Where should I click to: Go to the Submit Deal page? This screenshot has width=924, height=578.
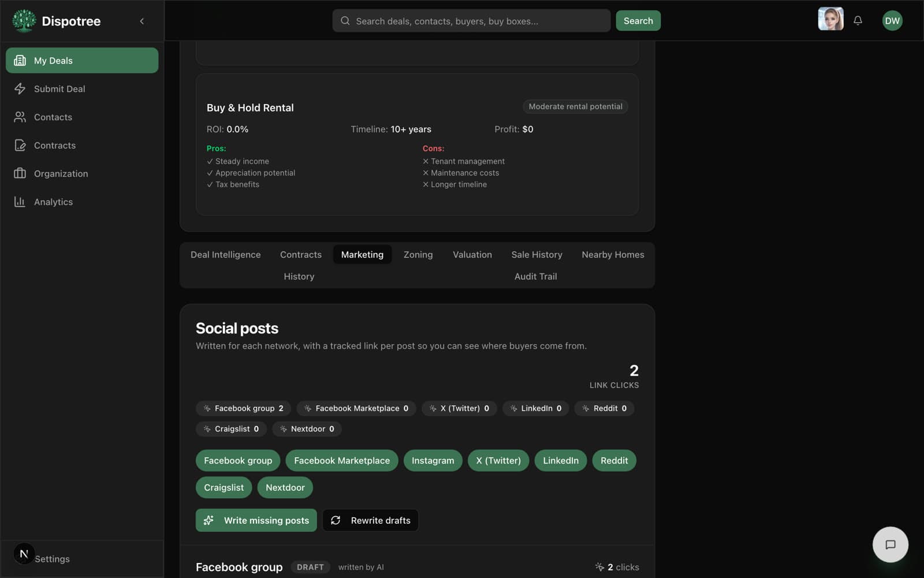click(x=82, y=88)
